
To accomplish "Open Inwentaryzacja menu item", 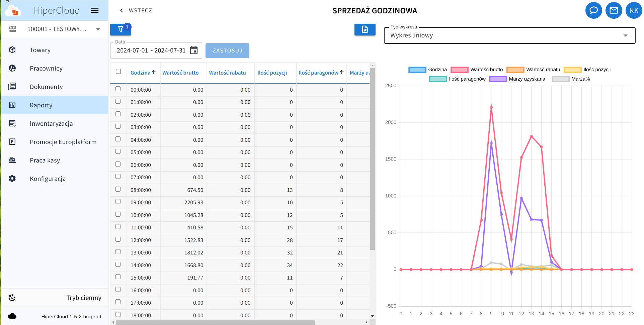I will tap(55, 123).
